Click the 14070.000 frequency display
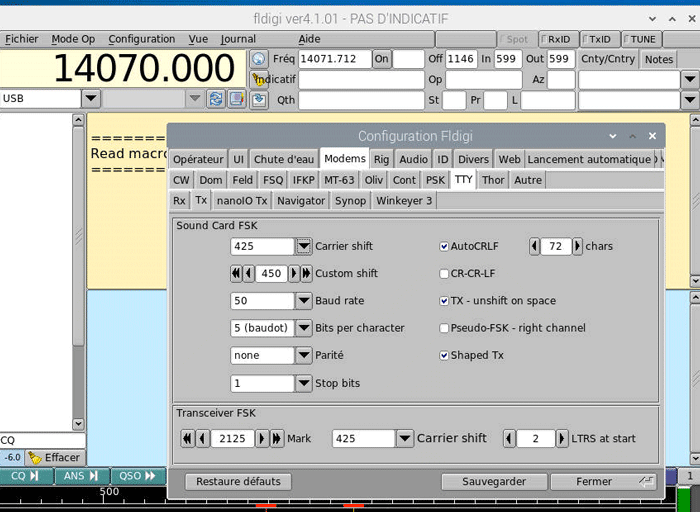 point(123,68)
